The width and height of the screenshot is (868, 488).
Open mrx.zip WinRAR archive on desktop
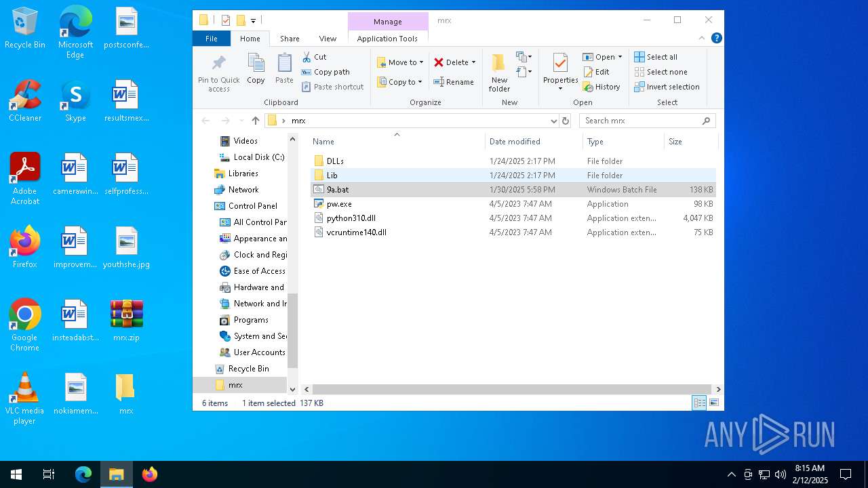pyautogui.click(x=126, y=321)
